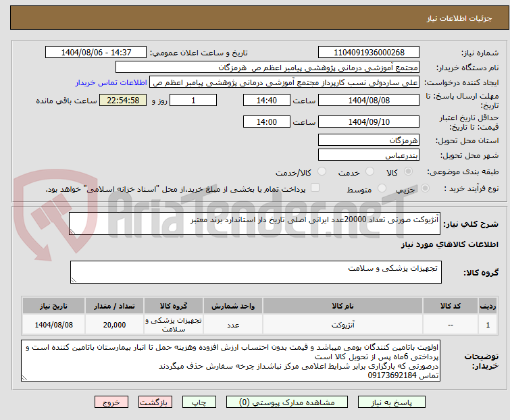Click the price validity date 1404/09/10 field

(x=369, y=122)
